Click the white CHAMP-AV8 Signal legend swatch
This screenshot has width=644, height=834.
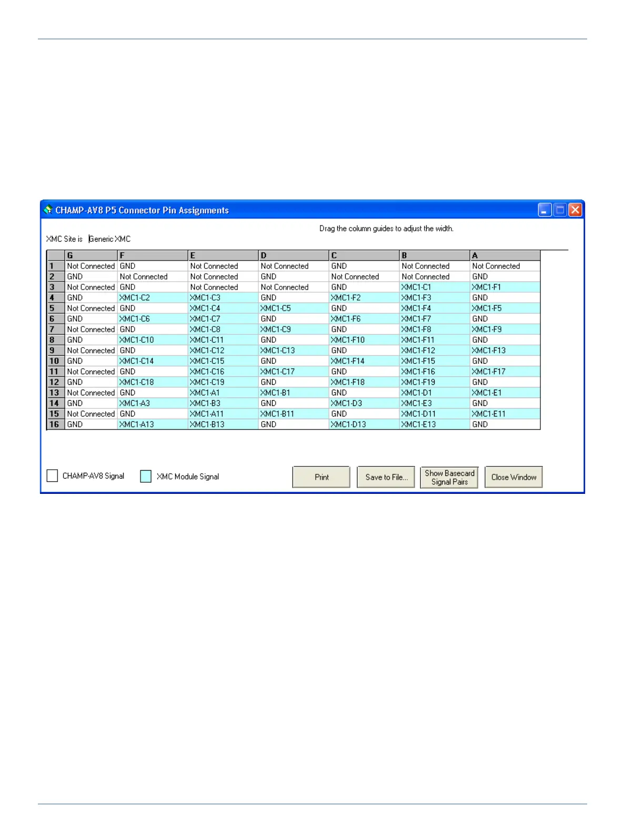(x=52, y=476)
